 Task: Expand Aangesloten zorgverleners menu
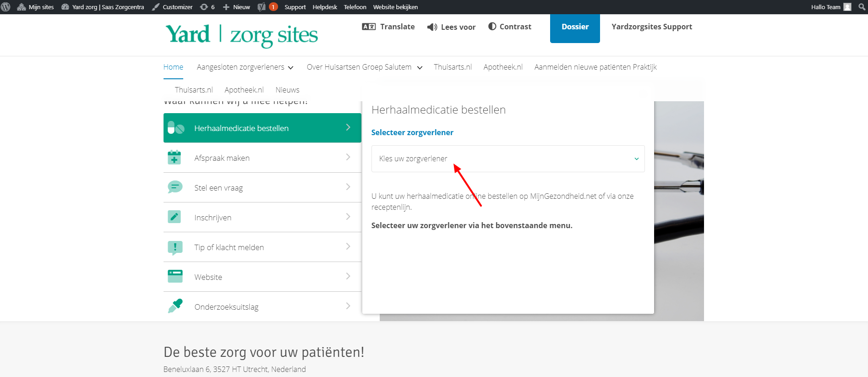(x=245, y=67)
